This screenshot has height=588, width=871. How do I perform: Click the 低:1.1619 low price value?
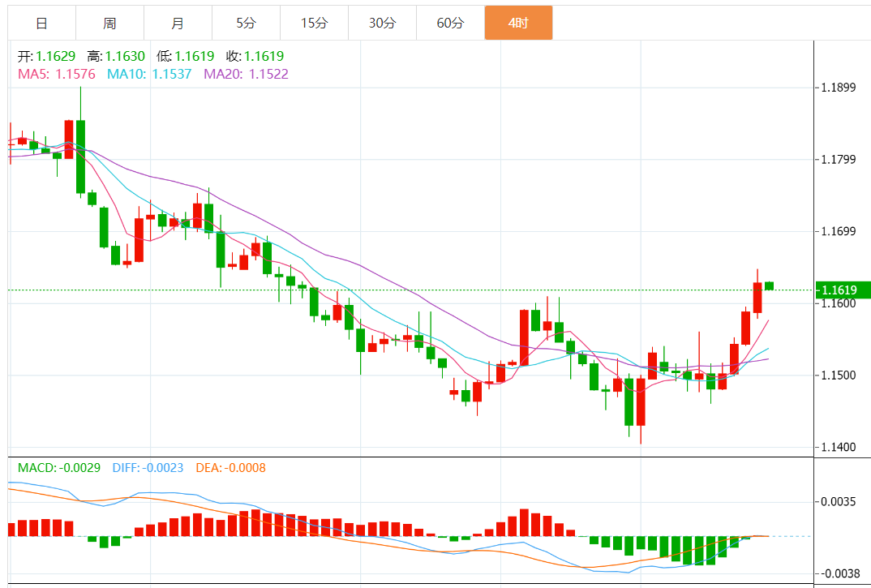[186, 56]
